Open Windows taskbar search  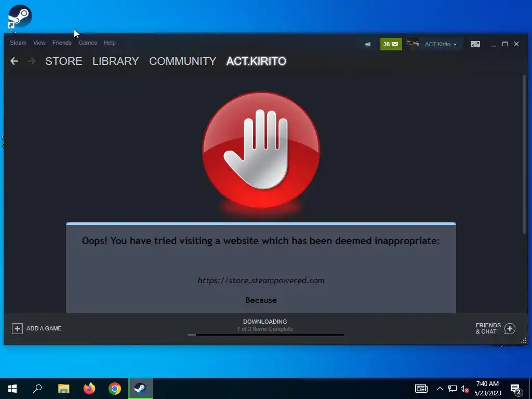point(37,389)
